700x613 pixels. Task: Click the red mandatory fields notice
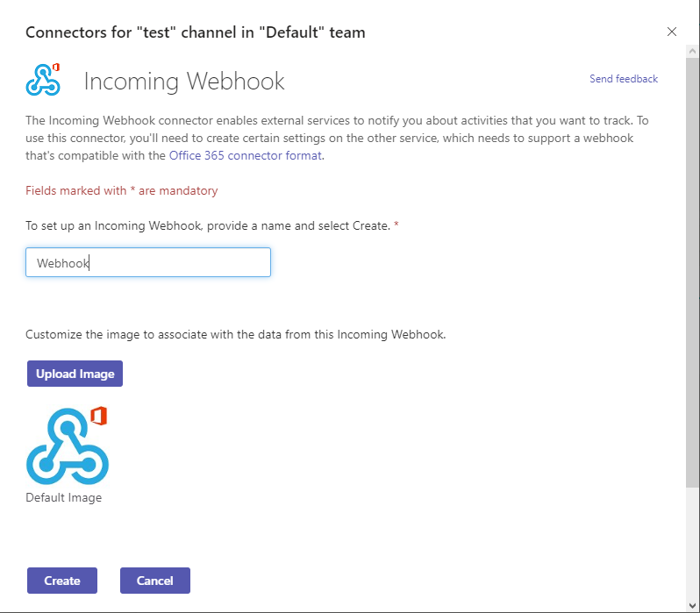click(x=121, y=190)
